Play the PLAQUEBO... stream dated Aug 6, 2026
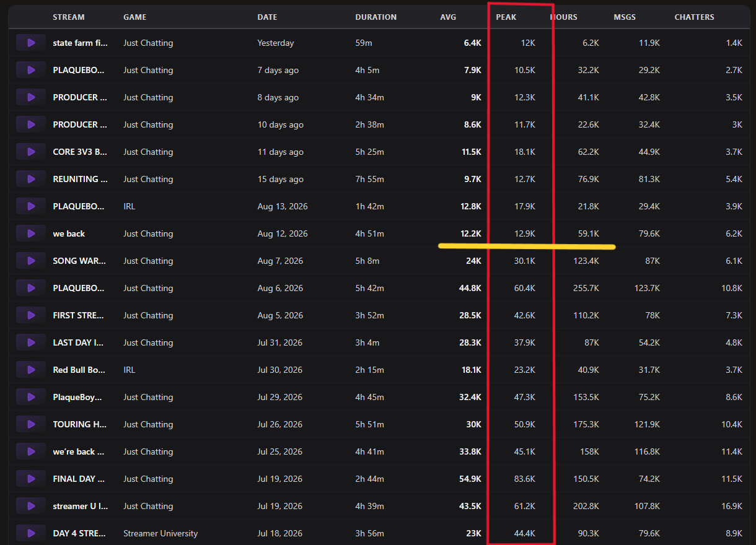Viewport: 756px width, 545px height. [x=31, y=288]
